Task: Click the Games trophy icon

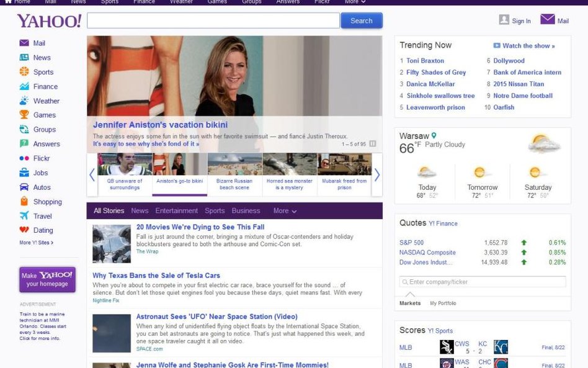Action: tap(24, 115)
